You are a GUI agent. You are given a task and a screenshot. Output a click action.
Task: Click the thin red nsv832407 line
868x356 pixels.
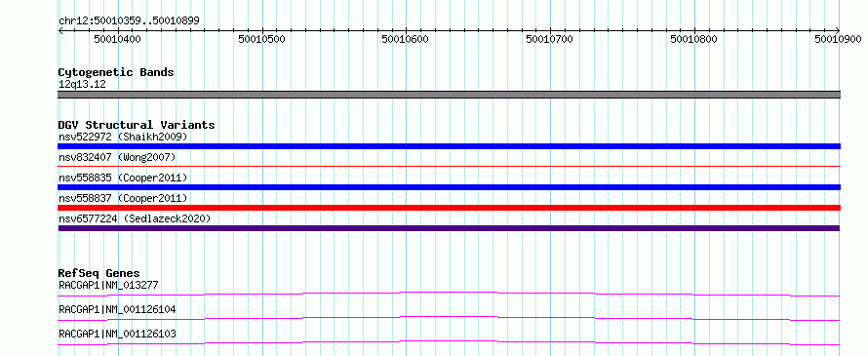point(449,166)
